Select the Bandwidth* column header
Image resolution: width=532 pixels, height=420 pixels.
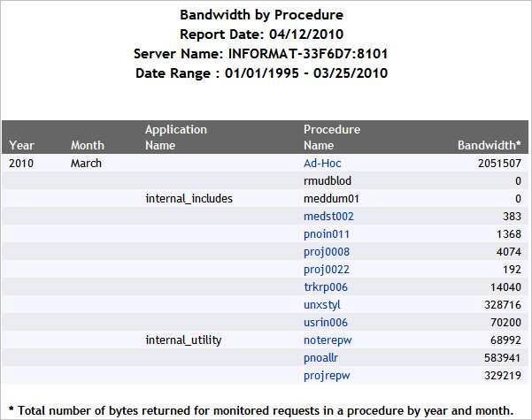coord(489,145)
